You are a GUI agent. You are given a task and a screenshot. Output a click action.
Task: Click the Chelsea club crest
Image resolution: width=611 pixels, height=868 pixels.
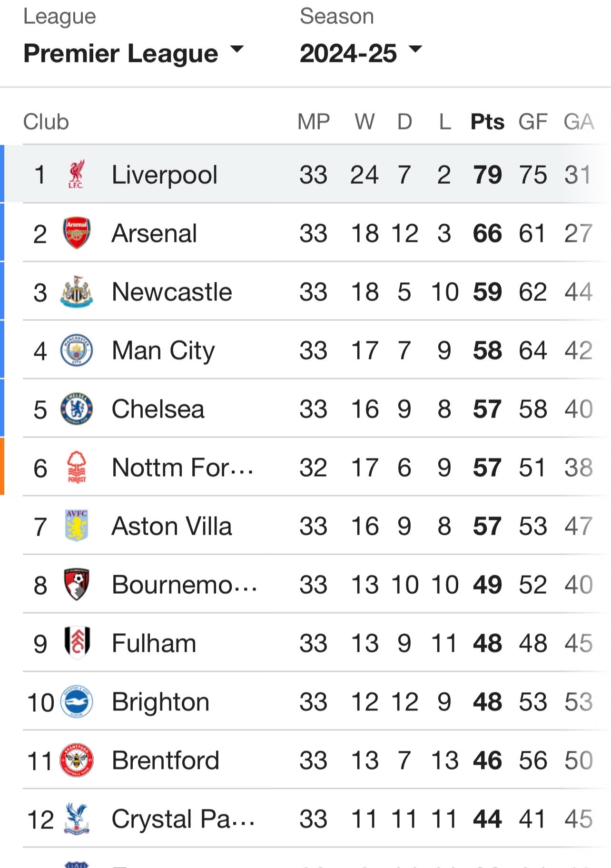click(x=77, y=409)
